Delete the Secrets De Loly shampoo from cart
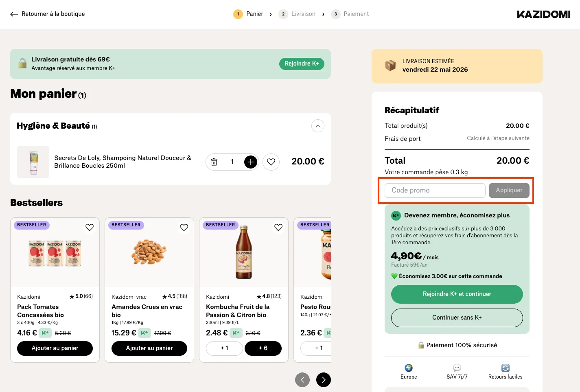 pyautogui.click(x=214, y=162)
